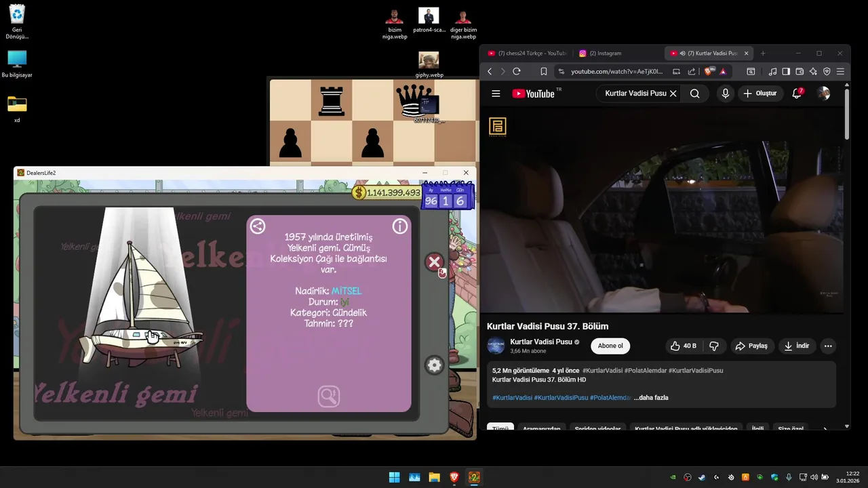The image size is (868, 488).
Task: Open more actions three-dot menu
Action: (828, 346)
